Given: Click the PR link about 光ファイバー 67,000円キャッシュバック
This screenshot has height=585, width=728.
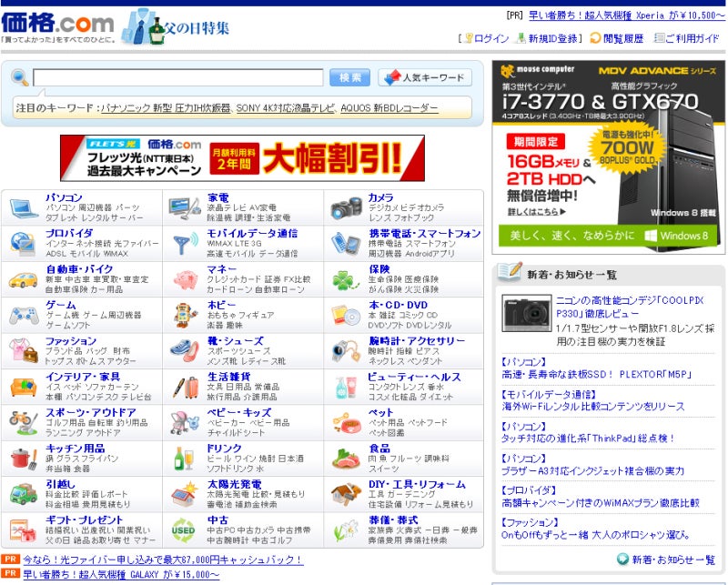Looking at the screenshot, I should tap(163, 560).
